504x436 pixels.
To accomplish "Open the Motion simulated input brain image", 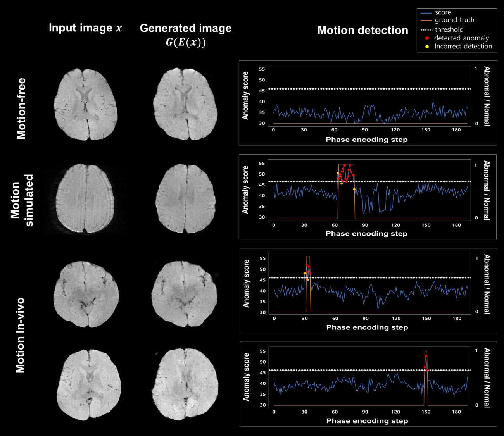I will tap(85, 198).
